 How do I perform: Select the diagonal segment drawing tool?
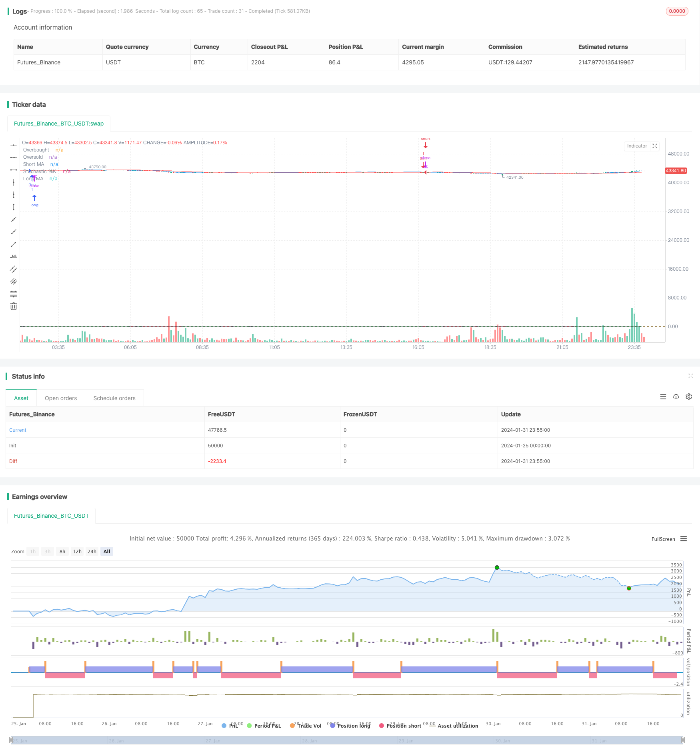tap(14, 244)
